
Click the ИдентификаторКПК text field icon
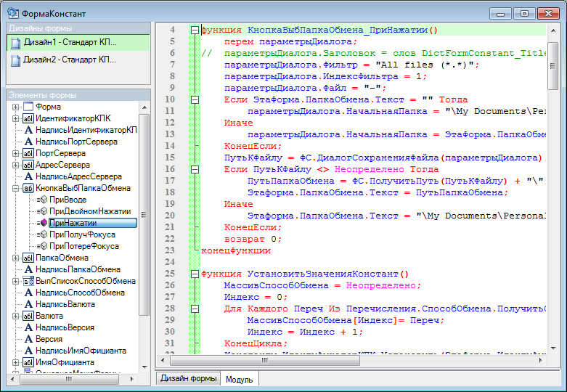click(x=28, y=118)
